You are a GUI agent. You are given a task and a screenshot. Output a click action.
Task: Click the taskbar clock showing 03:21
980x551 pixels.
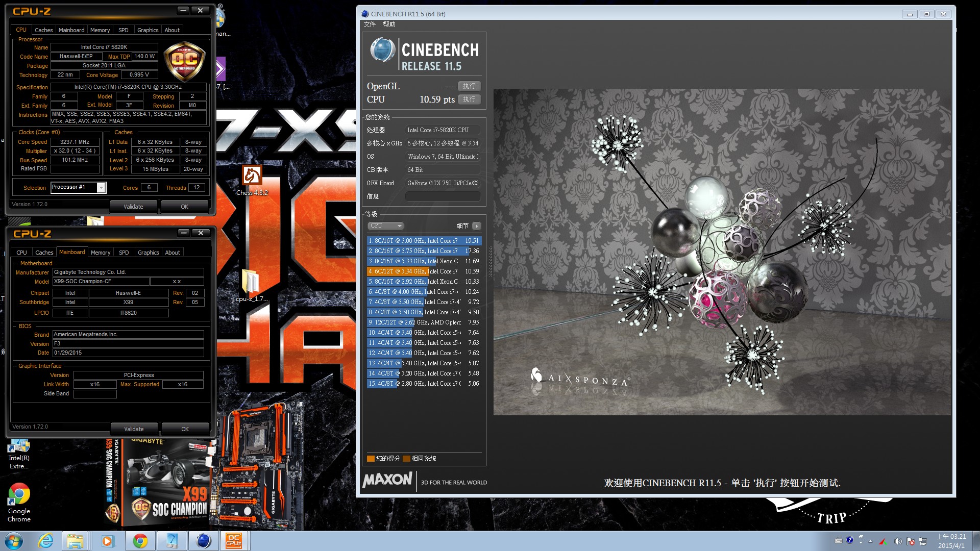[x=951, y=541]
